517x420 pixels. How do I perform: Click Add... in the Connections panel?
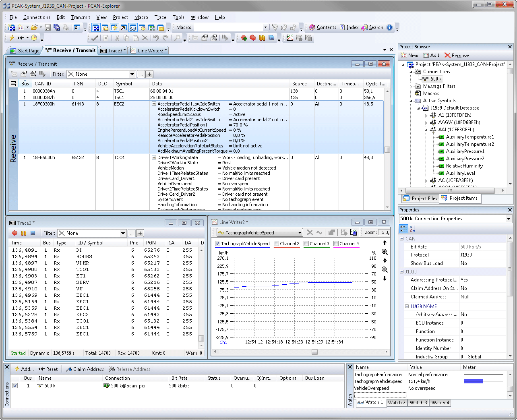coord(24,369)
